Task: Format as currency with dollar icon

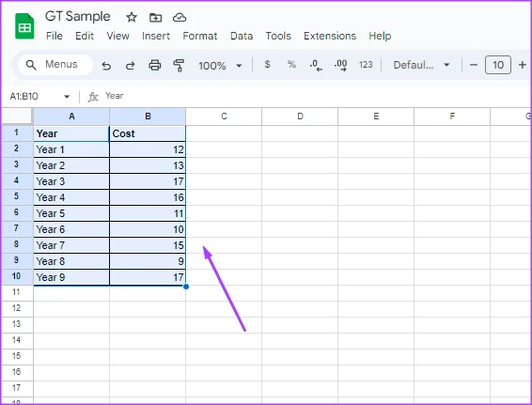Action: point(267,64)
